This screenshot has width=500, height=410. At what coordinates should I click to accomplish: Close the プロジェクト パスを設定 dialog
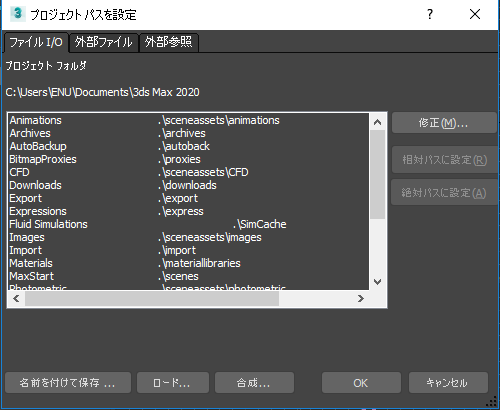[475, 14]
